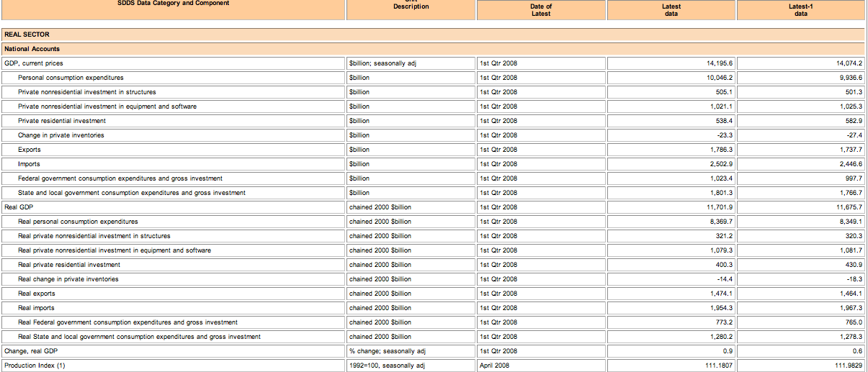Click the Production Index value 111.1807

[x=719, y=366]
